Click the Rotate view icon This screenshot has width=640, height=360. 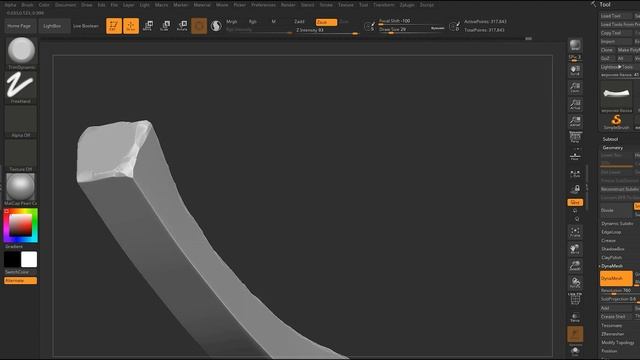click(x=575, y=282)
